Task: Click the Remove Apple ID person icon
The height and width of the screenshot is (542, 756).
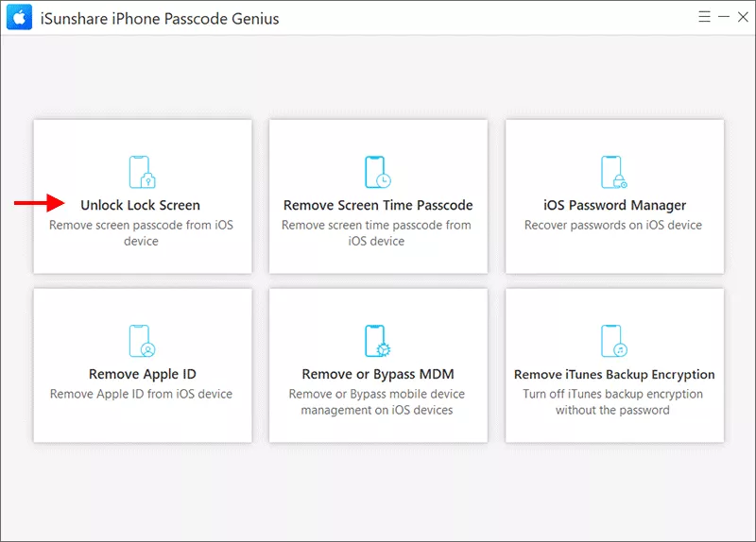Action: point(142,341)
